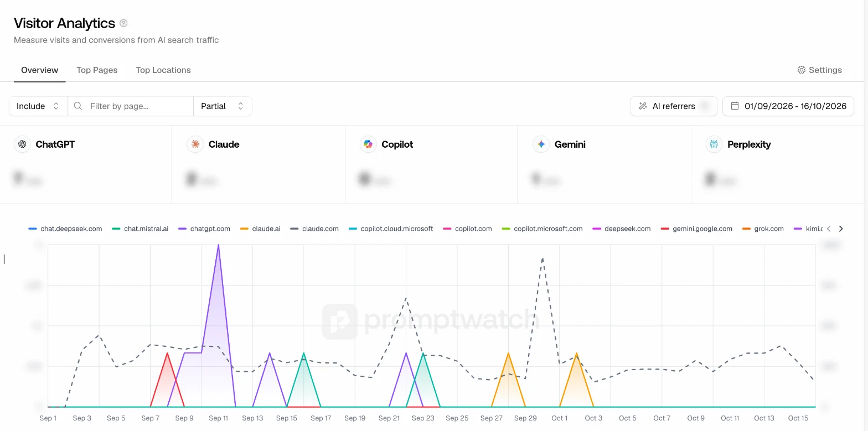Click the search magnifier icon in filter

[78, 106]
